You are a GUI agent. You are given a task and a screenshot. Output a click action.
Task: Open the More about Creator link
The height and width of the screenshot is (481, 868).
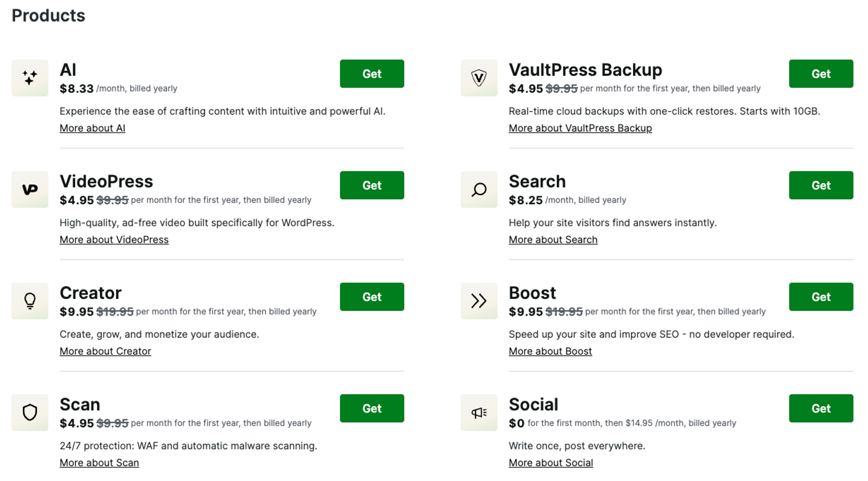pyautogui.click(x=105, y=351)
